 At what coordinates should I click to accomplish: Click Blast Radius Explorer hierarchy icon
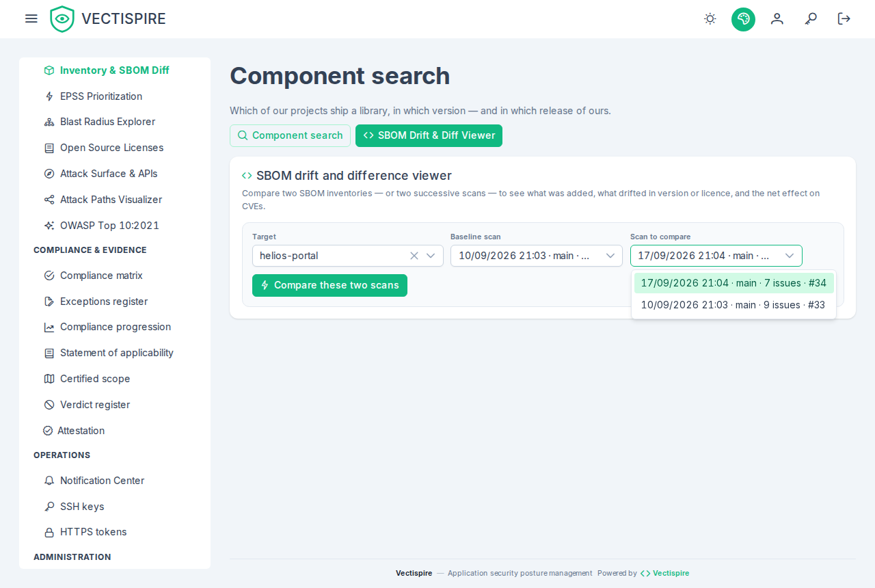[49, 122]
